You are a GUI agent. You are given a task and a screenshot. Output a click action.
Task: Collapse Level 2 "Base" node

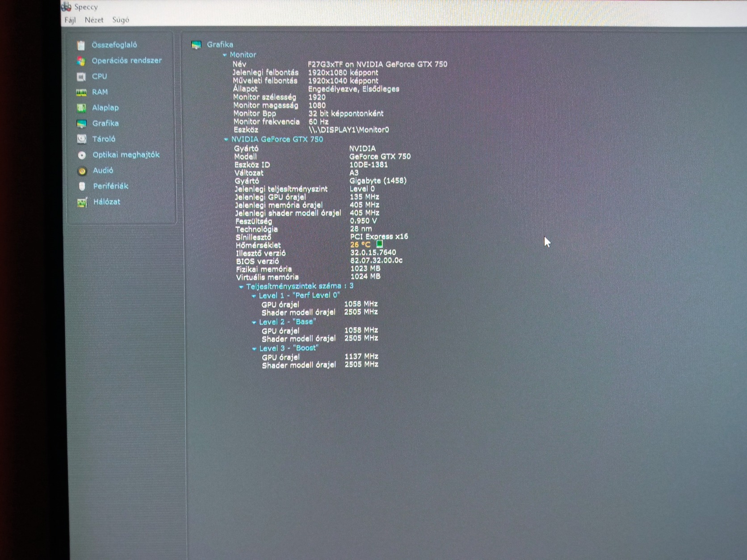tap(254, 322)
